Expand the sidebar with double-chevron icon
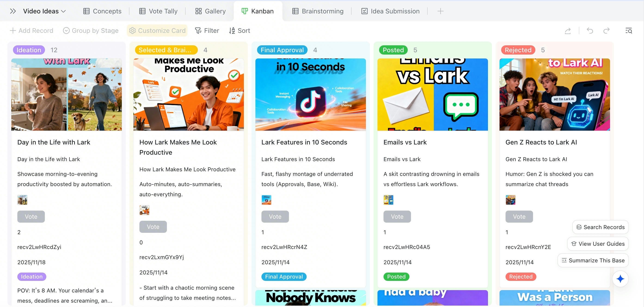This screenshot has height=307, width=644. coord(13,11)
